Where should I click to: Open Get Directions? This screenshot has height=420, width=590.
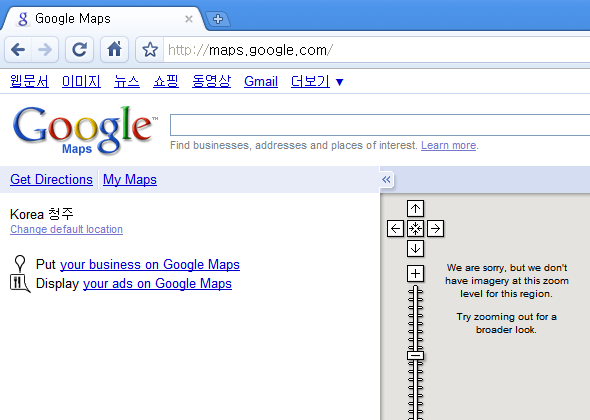(x=51, y=180)
